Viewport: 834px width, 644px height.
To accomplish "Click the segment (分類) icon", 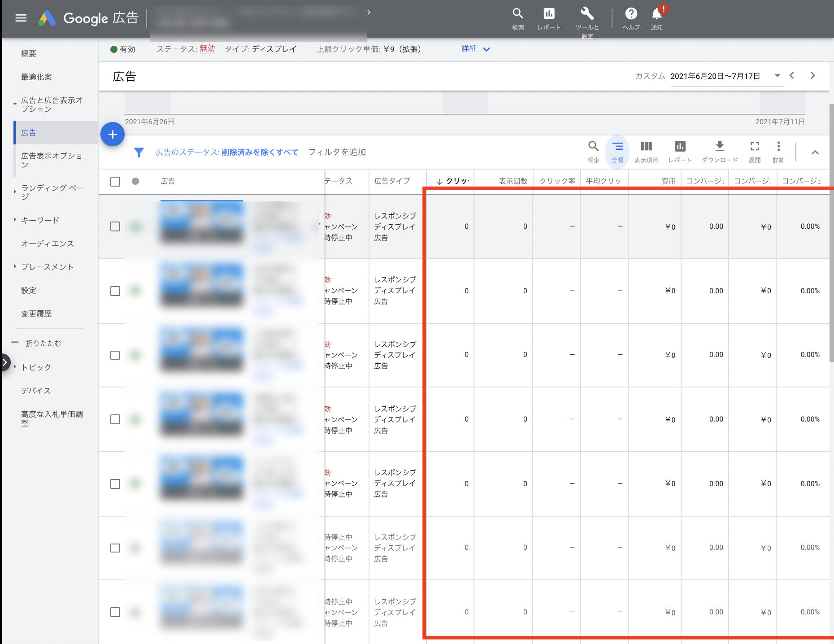I will 617,147.
